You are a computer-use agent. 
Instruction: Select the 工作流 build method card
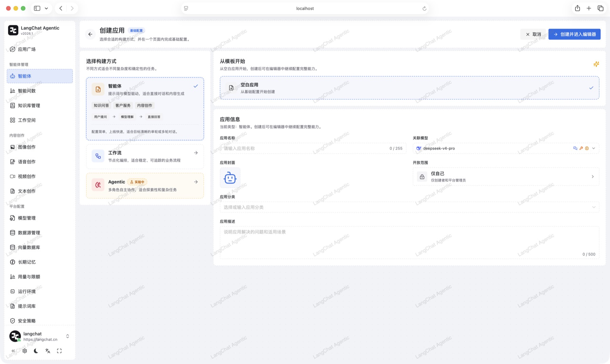coord(145,156)
